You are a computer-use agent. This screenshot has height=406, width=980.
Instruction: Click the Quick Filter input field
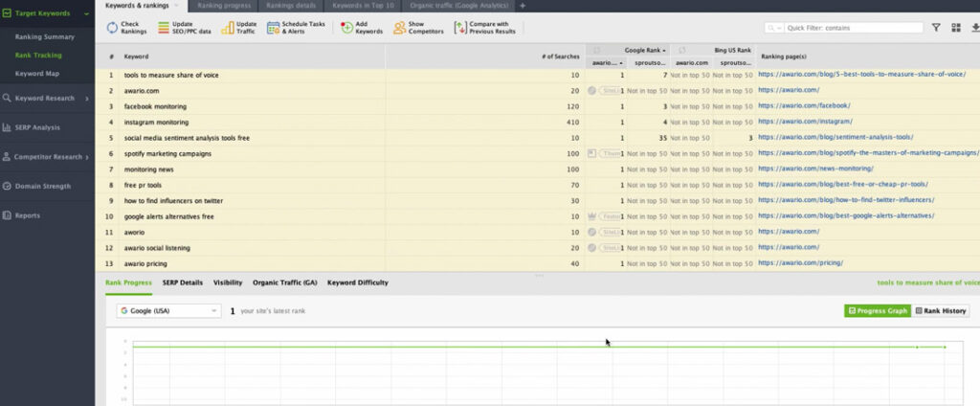pos(853,28)
